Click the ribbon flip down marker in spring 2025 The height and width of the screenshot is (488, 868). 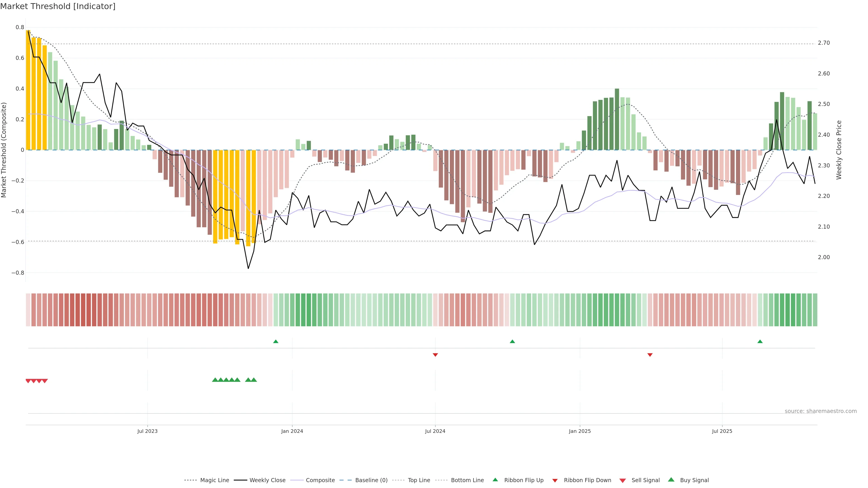650,355
